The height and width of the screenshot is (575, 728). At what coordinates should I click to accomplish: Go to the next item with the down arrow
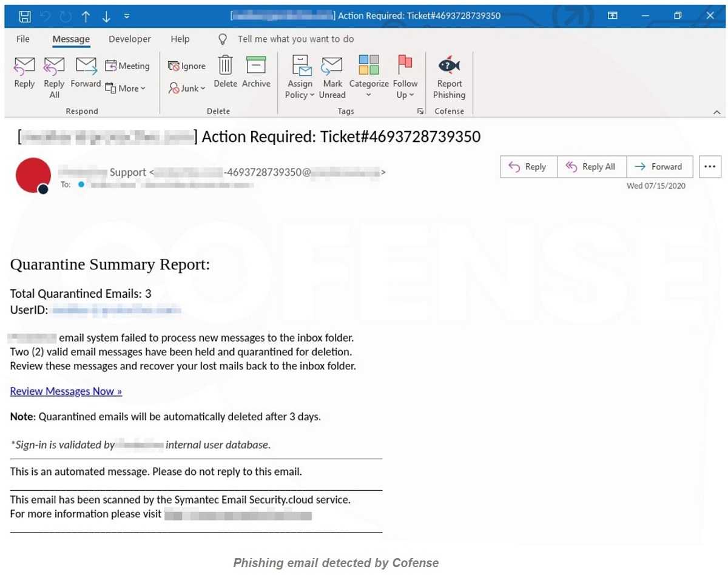[x=106, y=16]
